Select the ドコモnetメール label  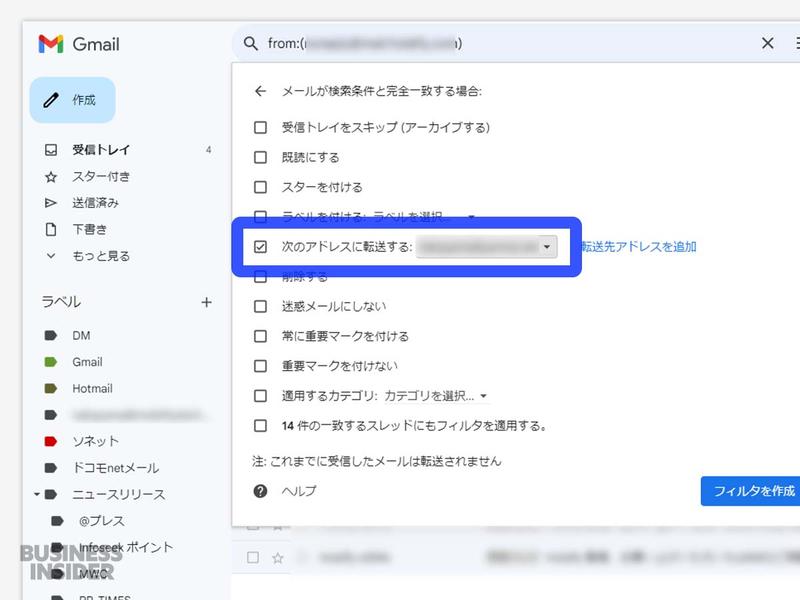116,468
